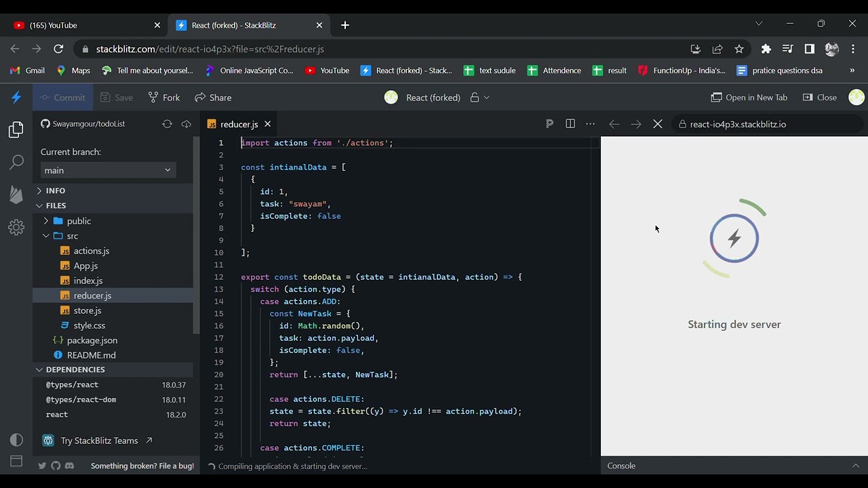
Task: Click the GitHub icon in footer
Action: click(56, 466)
